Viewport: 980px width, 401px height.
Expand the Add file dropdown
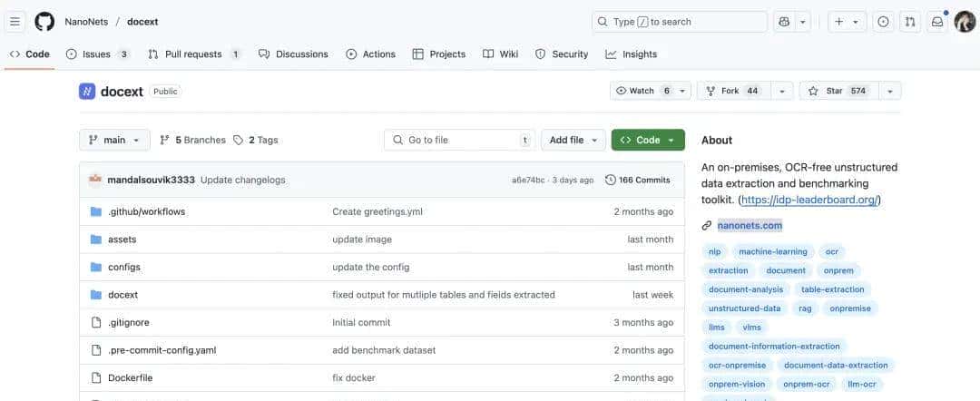(x=573, y=140)
